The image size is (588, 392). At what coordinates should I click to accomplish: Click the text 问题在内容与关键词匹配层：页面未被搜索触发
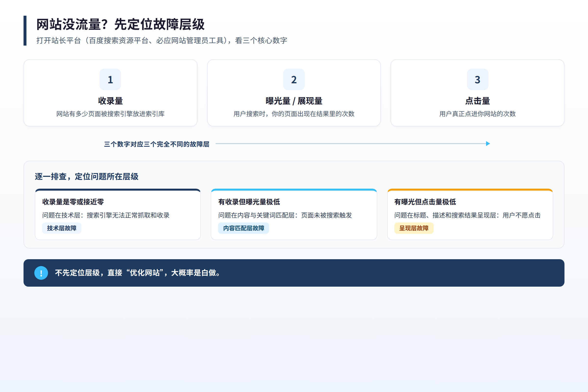[x=285, y=215]
